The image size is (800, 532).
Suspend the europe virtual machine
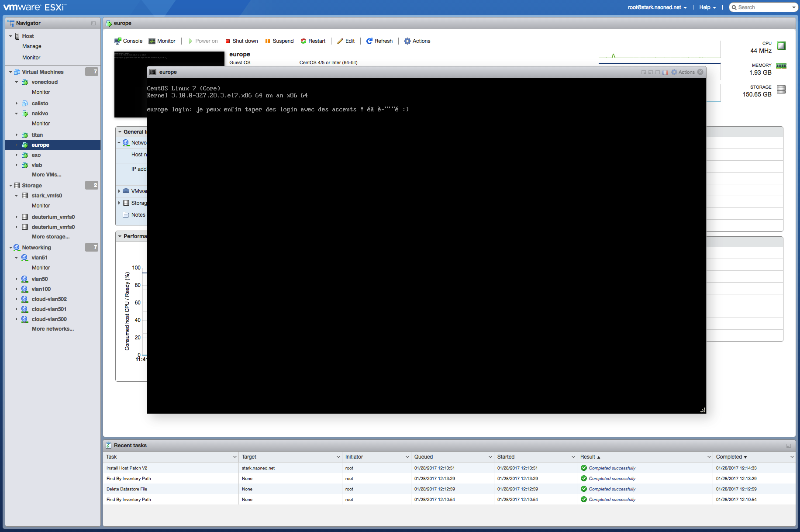coord(279,41)
